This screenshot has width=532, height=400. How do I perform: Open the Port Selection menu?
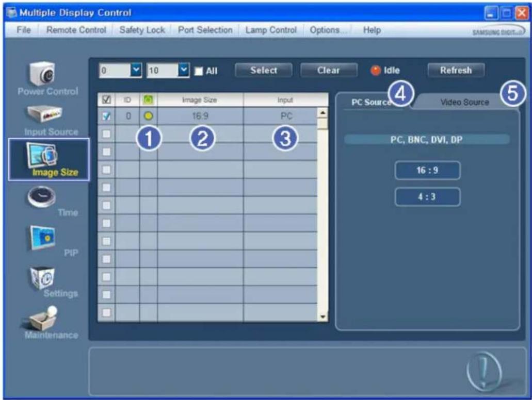[x=205, y=30]
